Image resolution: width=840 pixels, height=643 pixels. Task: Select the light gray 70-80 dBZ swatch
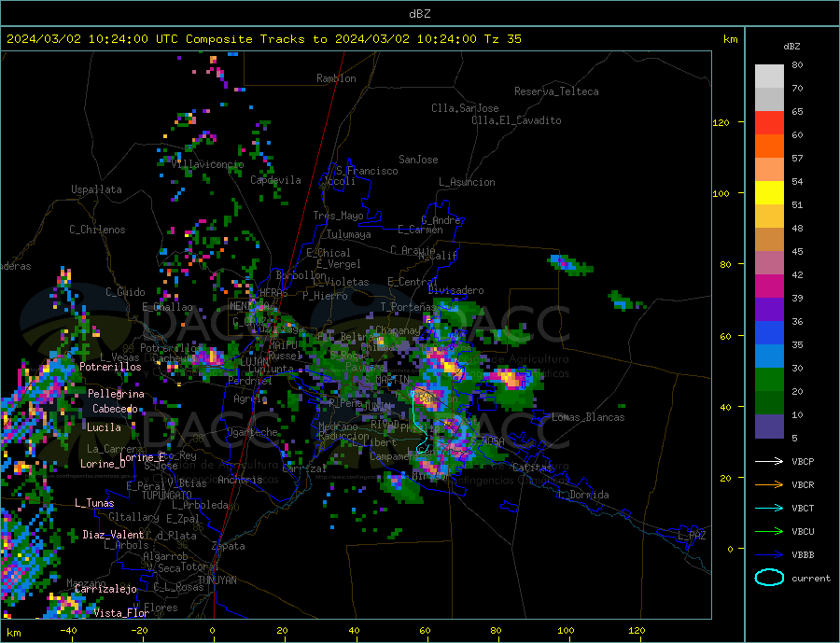click(x=769, y=77)
